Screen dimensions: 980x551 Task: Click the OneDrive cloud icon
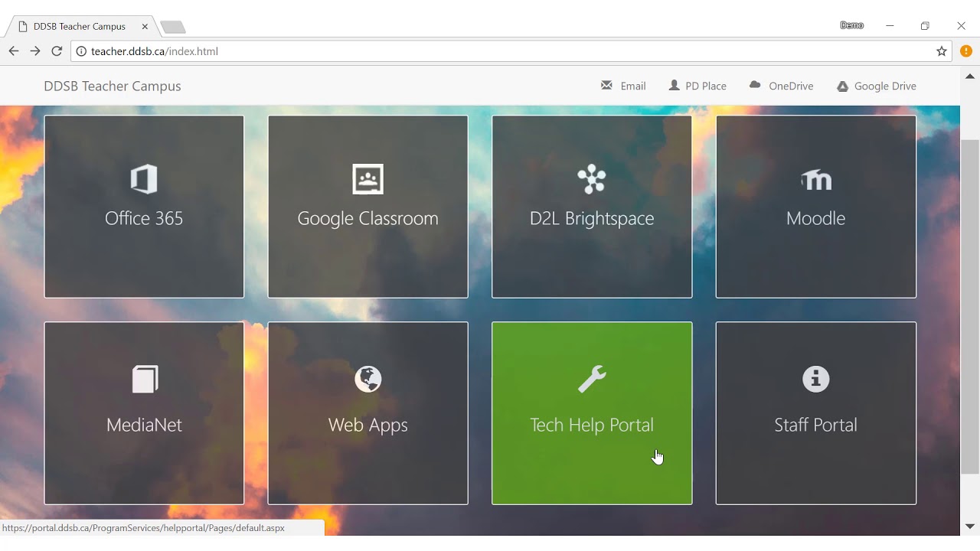pos(755,85)
